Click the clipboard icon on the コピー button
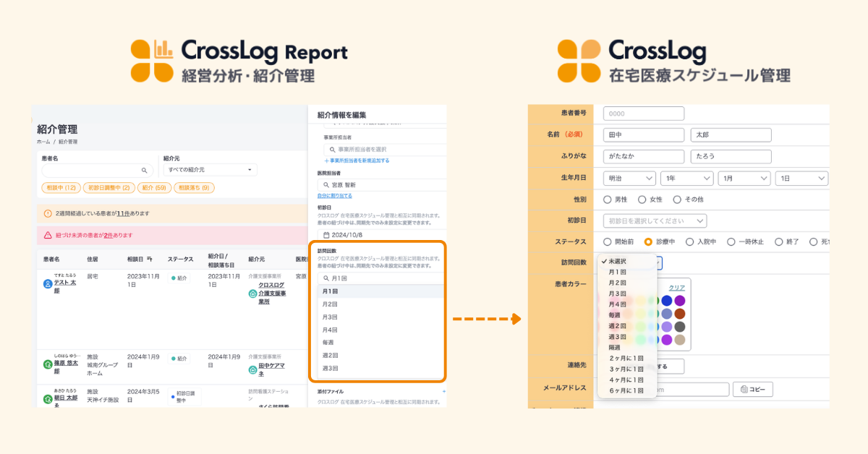868x454 pixels. [743, 390]
